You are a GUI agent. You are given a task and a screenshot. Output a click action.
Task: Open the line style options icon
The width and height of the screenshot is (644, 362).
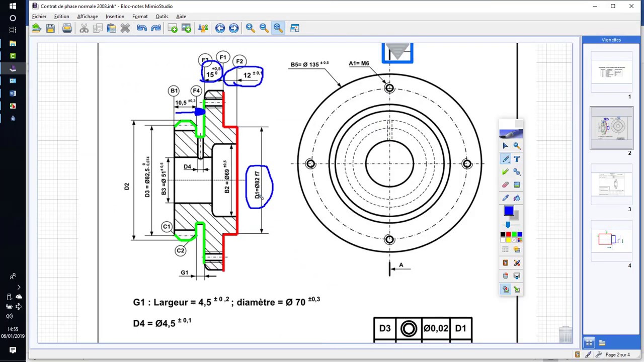point(505,249)
